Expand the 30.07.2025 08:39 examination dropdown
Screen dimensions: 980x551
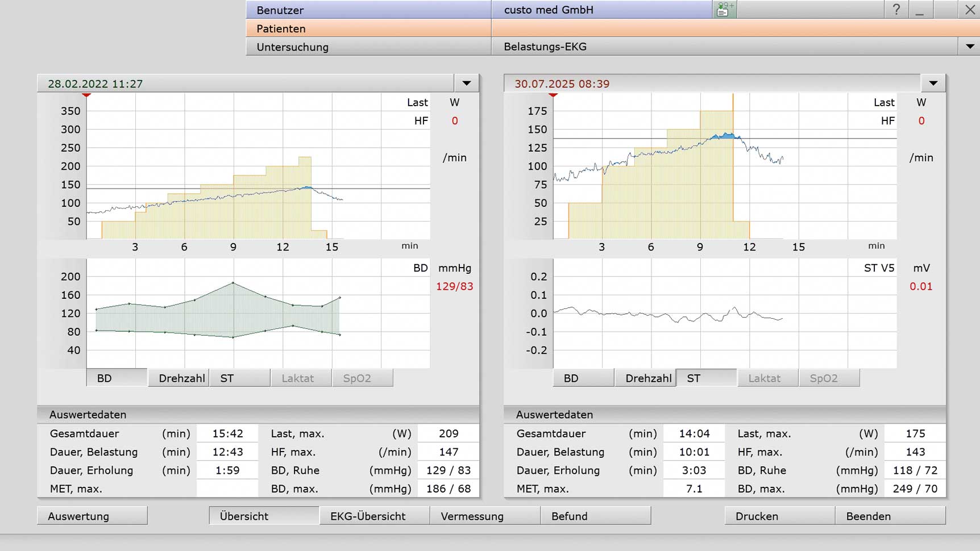pyautogui.click(x=933, y=84)
